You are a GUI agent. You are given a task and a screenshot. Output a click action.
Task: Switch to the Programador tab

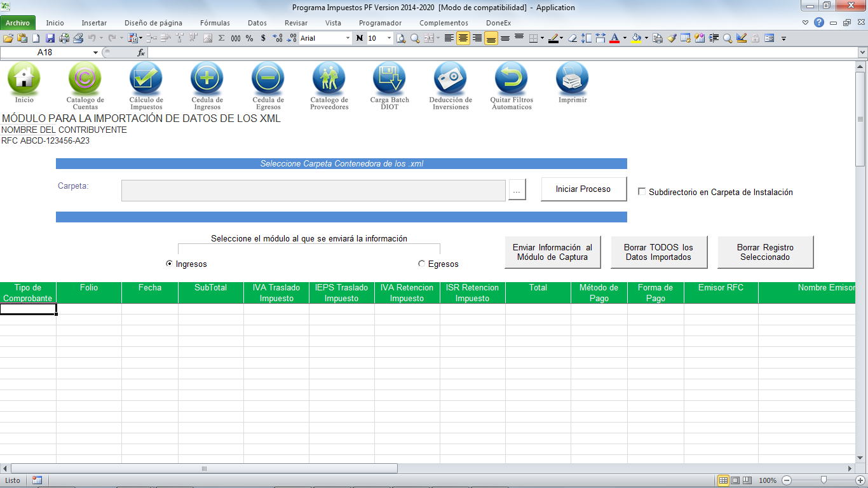coord(380,23)
